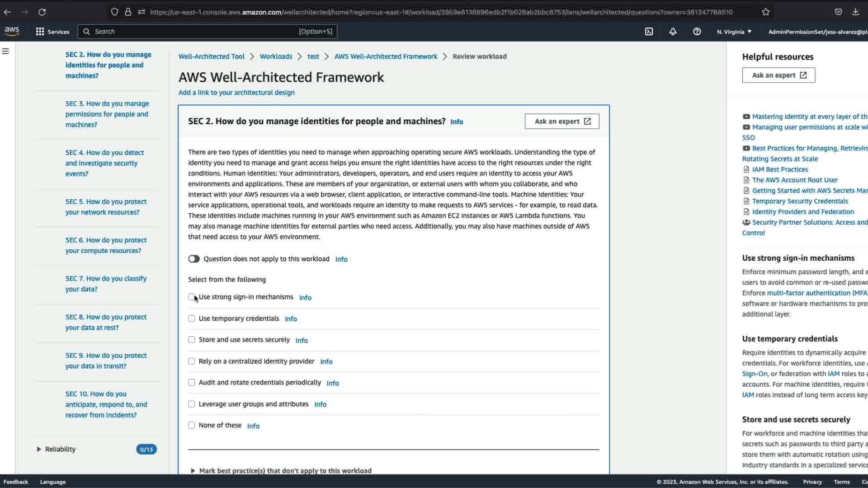This screenshot has width=868, height=488.
Task: Open the Services grid menu
Action: pyautogui.click(x=52, y=32)
